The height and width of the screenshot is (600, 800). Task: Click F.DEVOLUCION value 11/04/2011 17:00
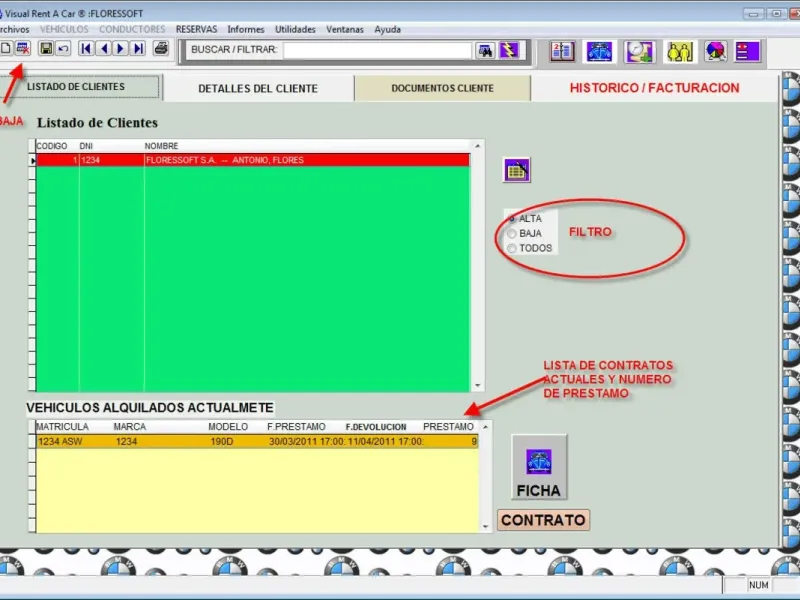[385, 441]
